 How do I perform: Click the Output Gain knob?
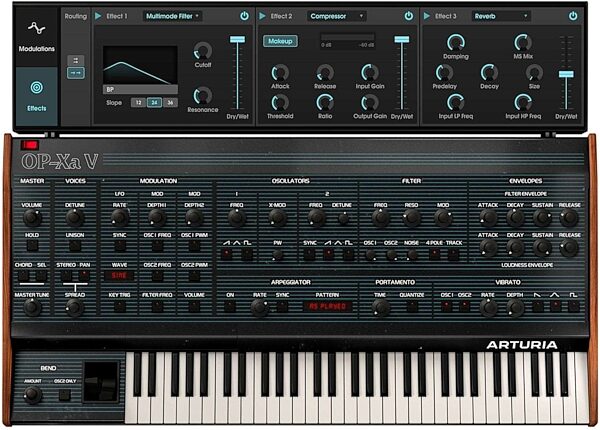[370, 103]
